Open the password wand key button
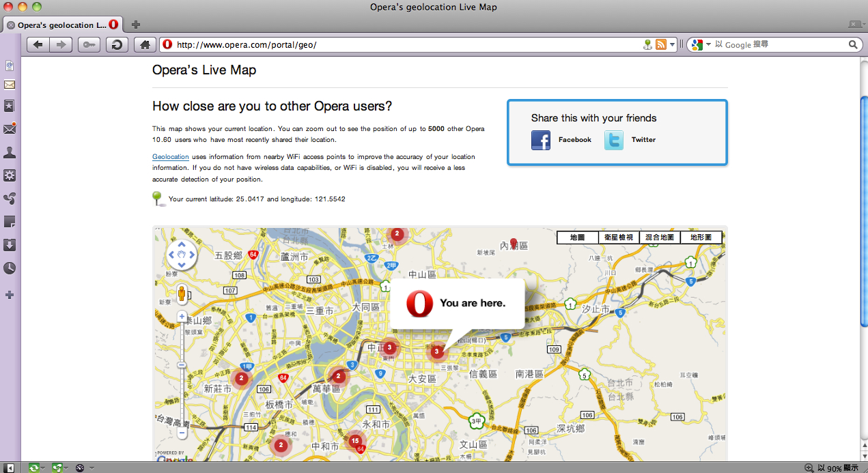The width and height of the screenshot is (868, 473). tap(89, 44)
